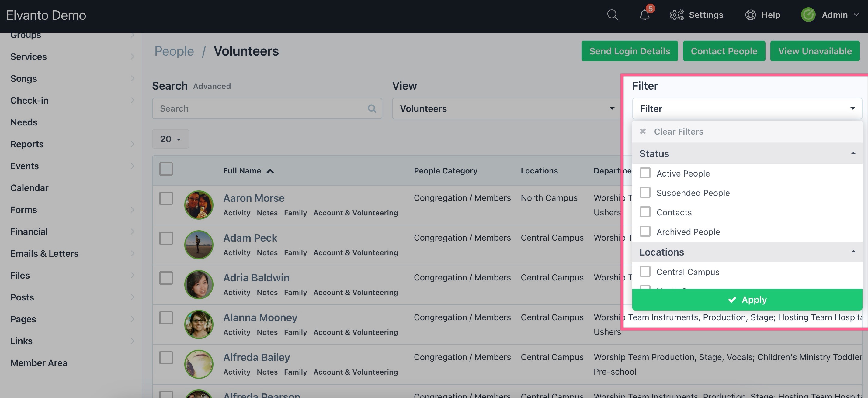Collapse the Status filter section
Viewport: 868px width, 398px height.
coord(853,153)
